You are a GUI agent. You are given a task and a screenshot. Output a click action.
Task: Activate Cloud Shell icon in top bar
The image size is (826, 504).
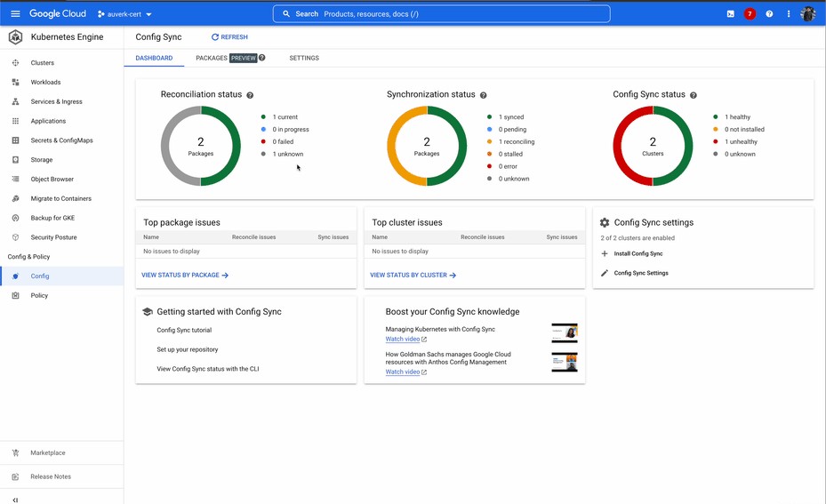731,14
